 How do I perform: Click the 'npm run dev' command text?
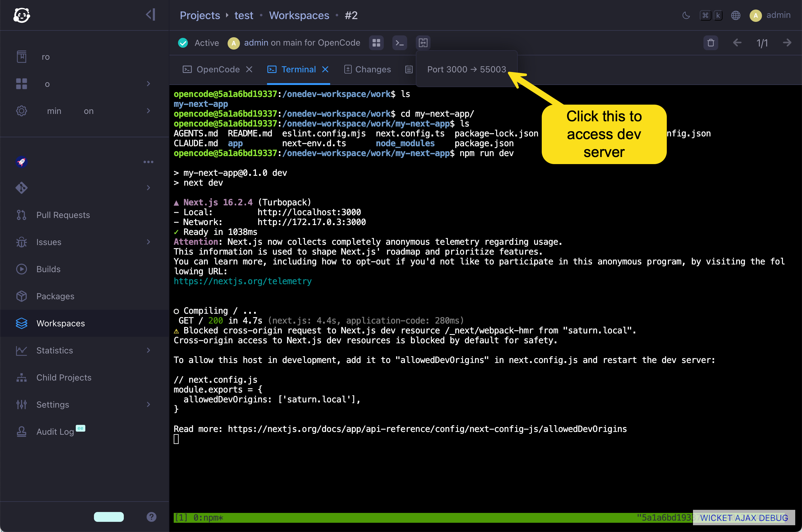tap(486, 153)
